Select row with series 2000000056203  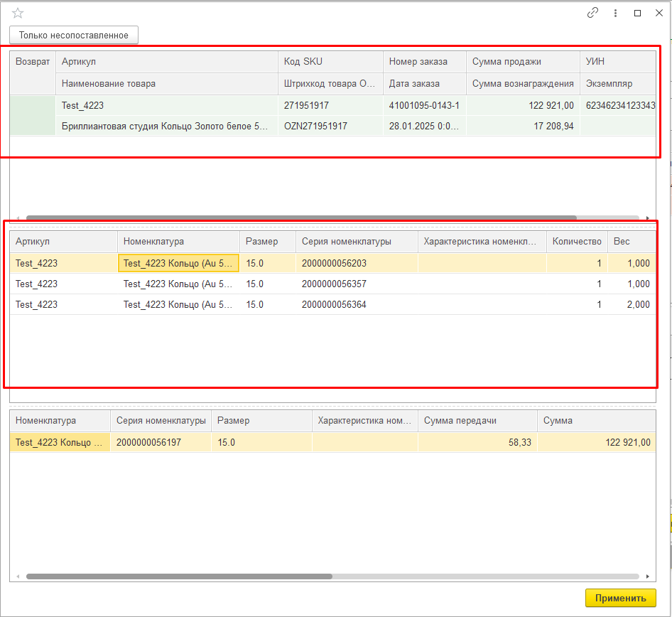[x=332, y=263]
